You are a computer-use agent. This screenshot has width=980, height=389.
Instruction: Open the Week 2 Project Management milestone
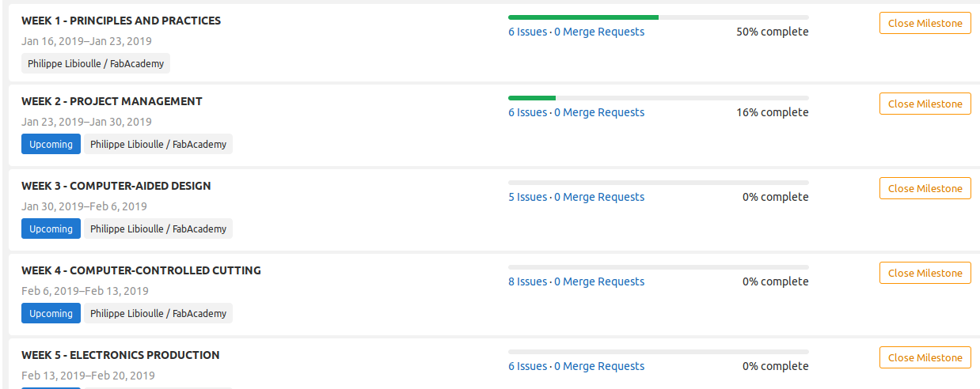(112, 101)
